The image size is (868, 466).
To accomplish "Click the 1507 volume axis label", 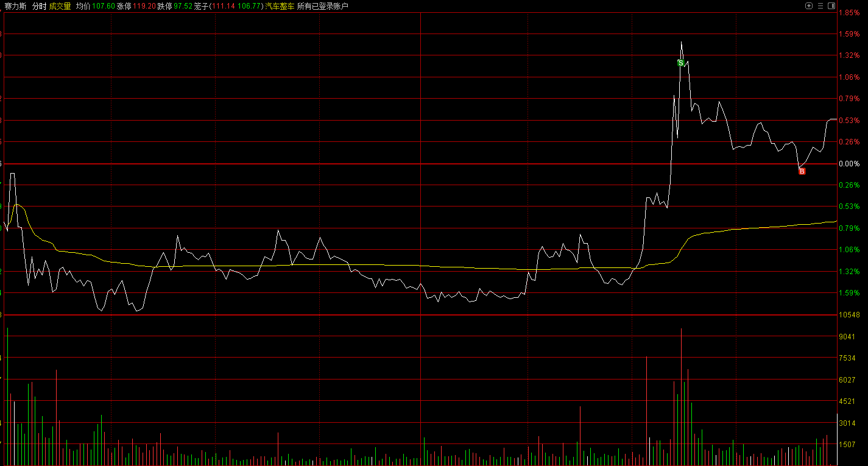I will pyautogui.click(x=847, y=445).
